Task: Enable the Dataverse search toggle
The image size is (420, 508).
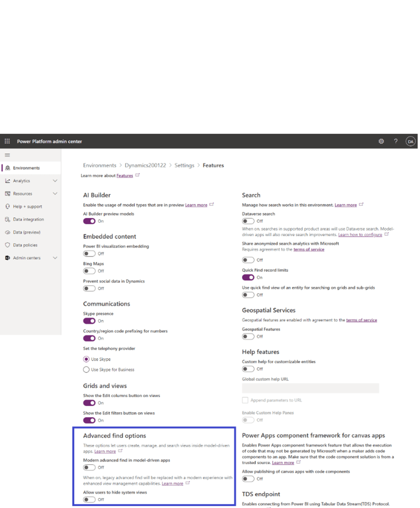Action: pos(248,221)
